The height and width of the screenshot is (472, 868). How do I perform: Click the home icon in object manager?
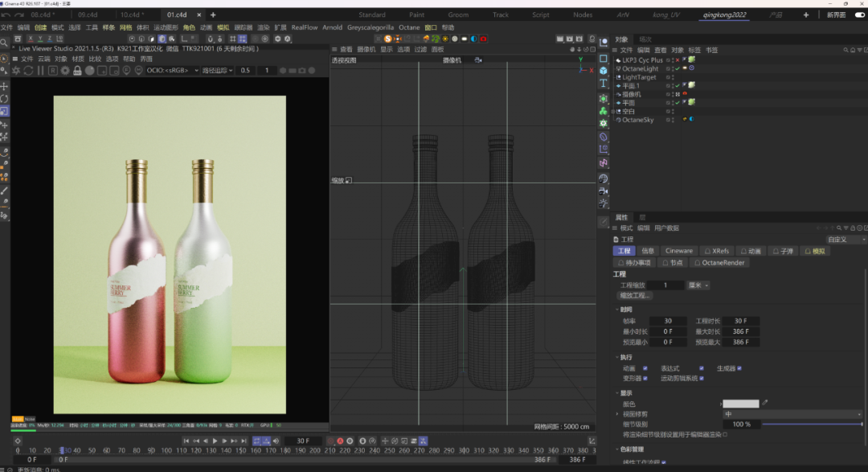point(853,51)
